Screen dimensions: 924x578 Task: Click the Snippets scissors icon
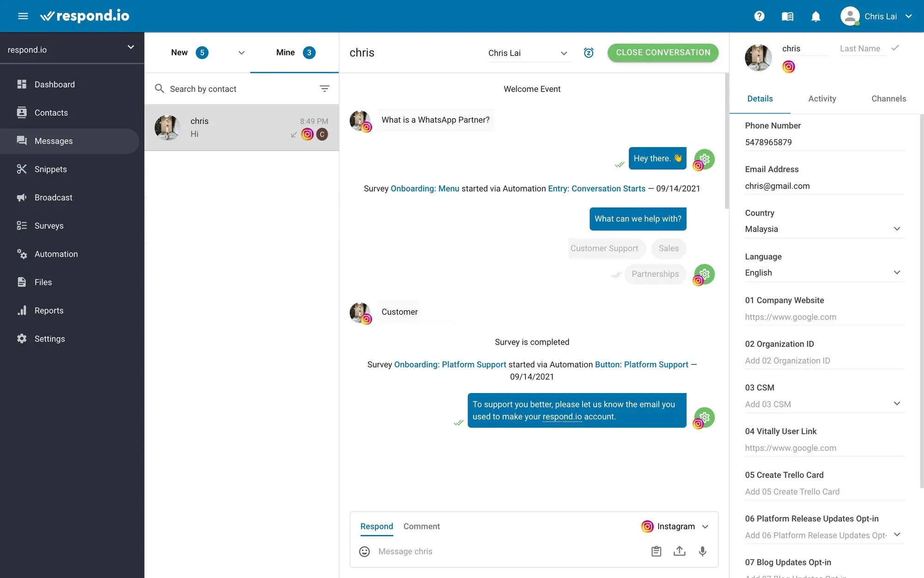(x=22, y=169)
